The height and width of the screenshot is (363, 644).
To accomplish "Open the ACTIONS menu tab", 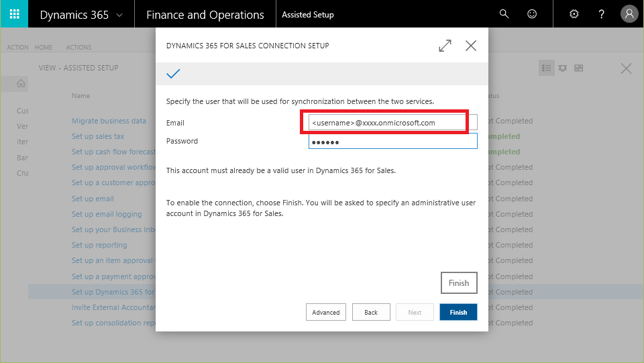I will pyautogui.click(x=78, y=47).
